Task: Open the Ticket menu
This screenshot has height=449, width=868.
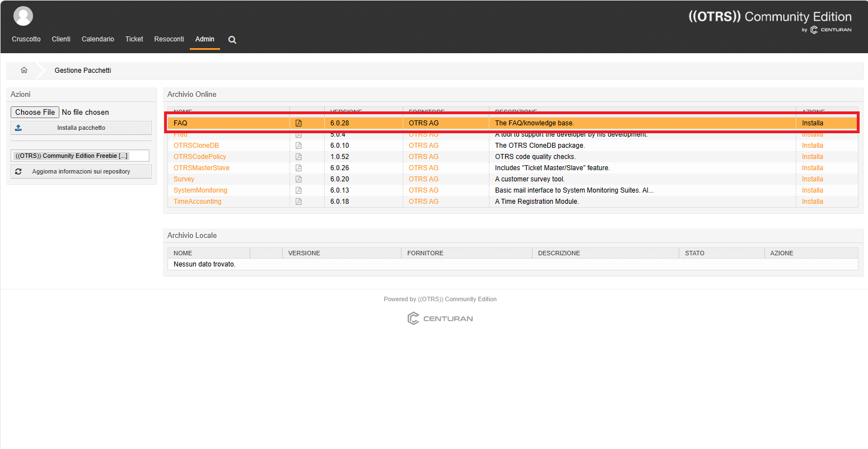Action: tap(134, 39)
